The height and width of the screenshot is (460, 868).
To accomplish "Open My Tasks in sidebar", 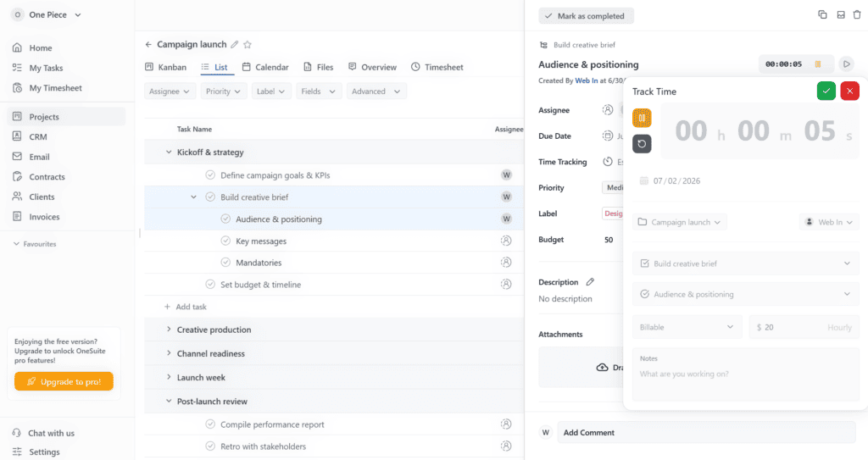I will 37,68.
